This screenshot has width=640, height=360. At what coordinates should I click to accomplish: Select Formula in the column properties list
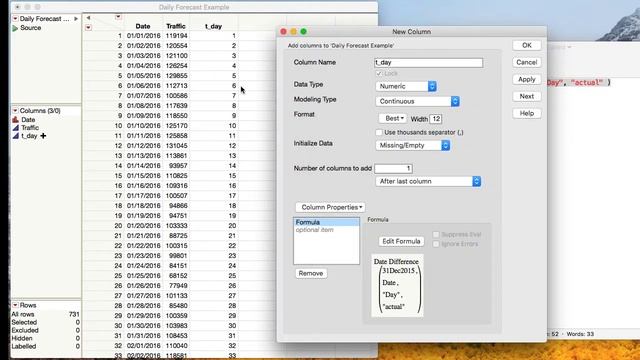coord(327,222)
